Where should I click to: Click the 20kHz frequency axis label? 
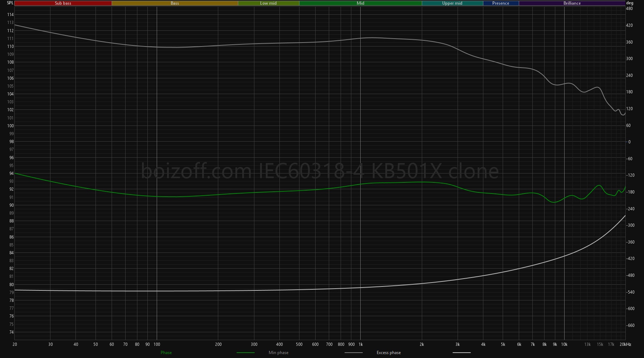click(x=625, y=344)
